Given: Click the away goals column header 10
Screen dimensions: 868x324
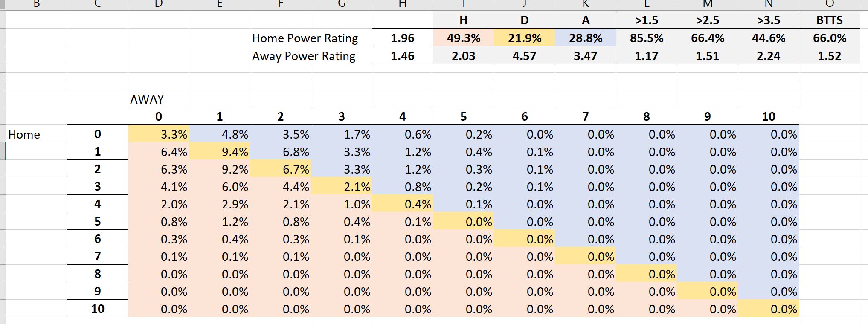Looking at the screenshot, I should click(x=769, y=116).
